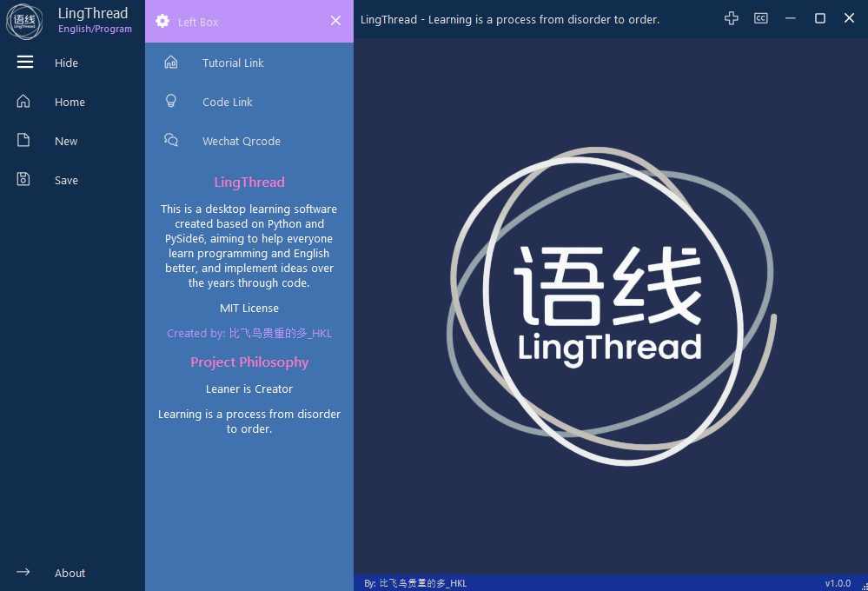
Task: Click the By author credit in status bar
Action: click(x=415, y=583)
